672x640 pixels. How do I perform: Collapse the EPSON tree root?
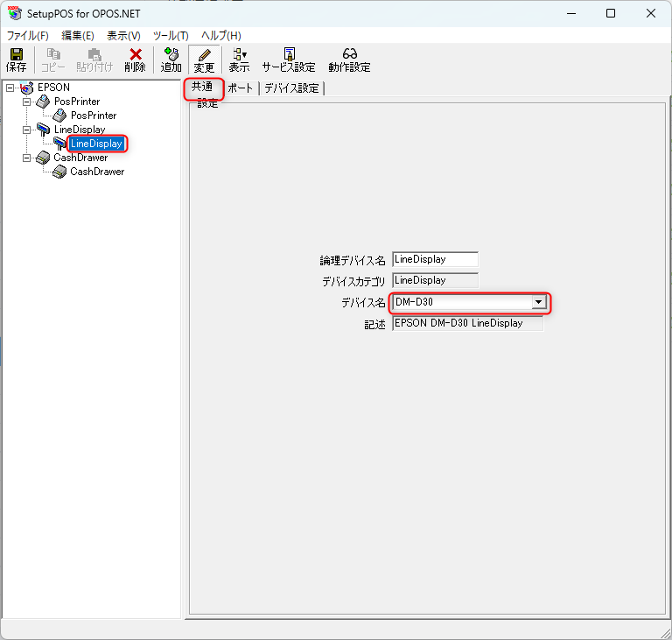(10, 88)
